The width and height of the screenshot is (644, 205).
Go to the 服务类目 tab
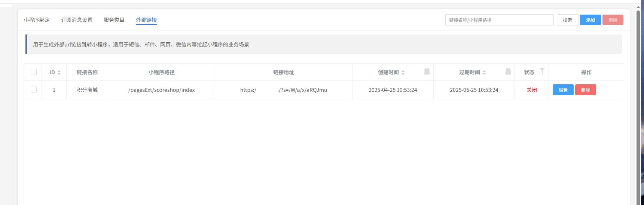click(x=114, y=20)
